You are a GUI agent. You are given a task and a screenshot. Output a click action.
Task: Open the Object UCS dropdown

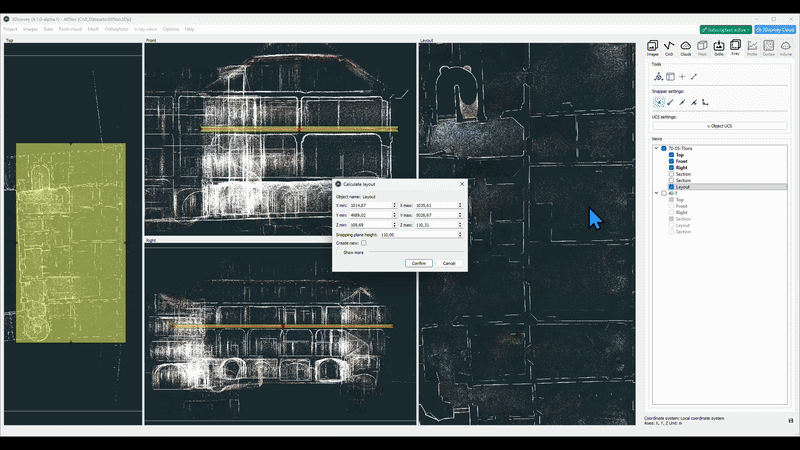719,126
